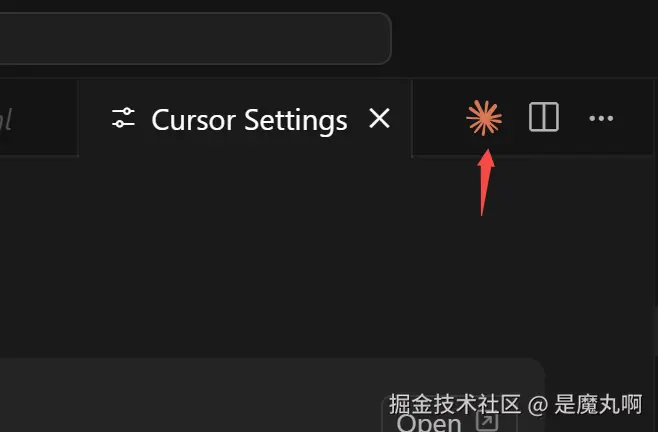This screenshot has height=432, width=658.
Task: Select the Cursor Settings tab
Action: pos(245,118)
